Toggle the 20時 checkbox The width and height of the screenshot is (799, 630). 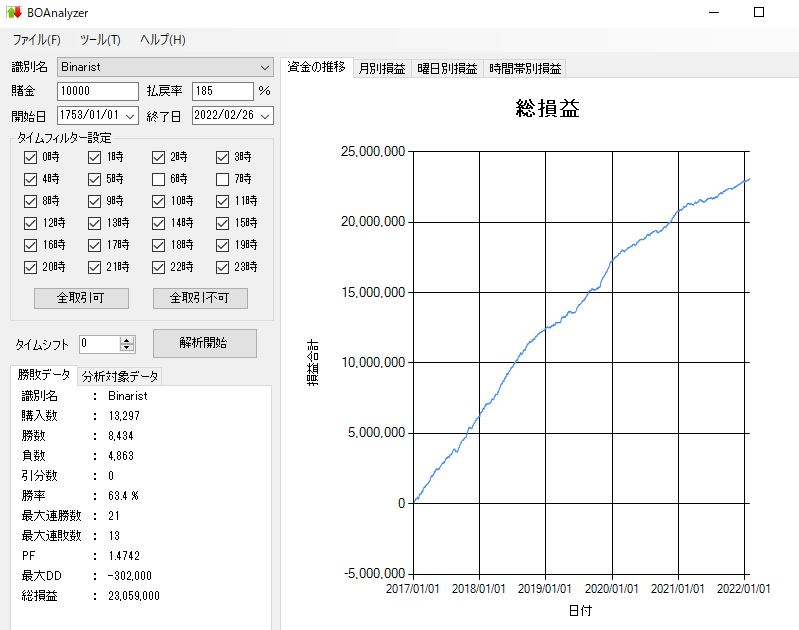30,267
